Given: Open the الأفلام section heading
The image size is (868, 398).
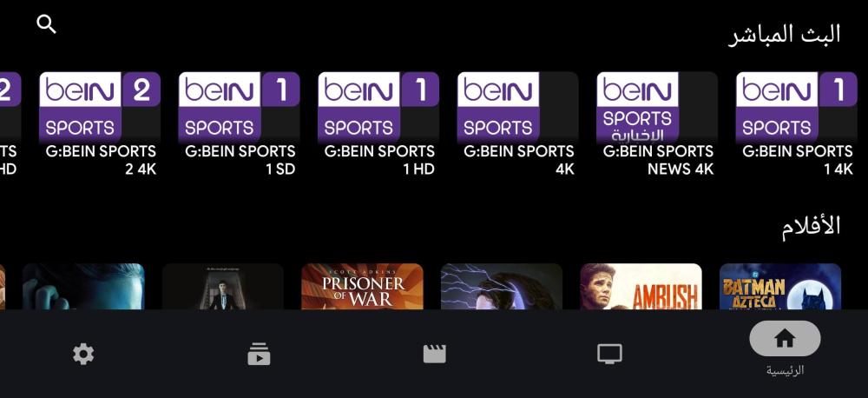Looking at the screenshot, I should [x=811, y=227].
